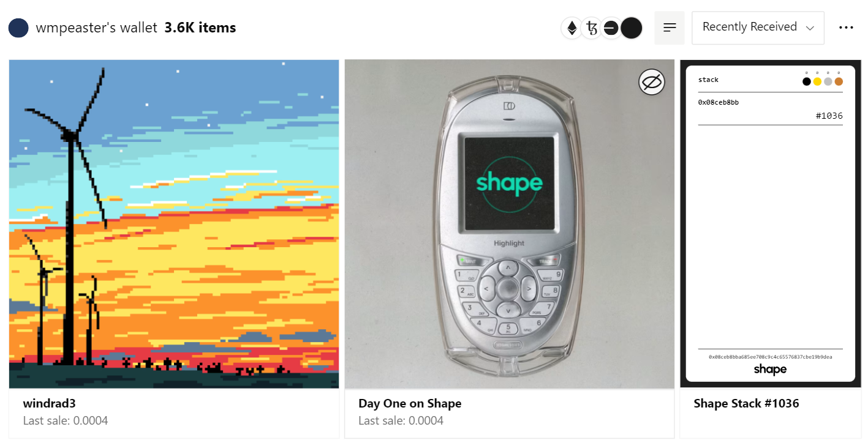Screen dimensions: 868x443
Task: Toggle the hidden-eye icon on Day One on Shape
Action: point(652,82)
